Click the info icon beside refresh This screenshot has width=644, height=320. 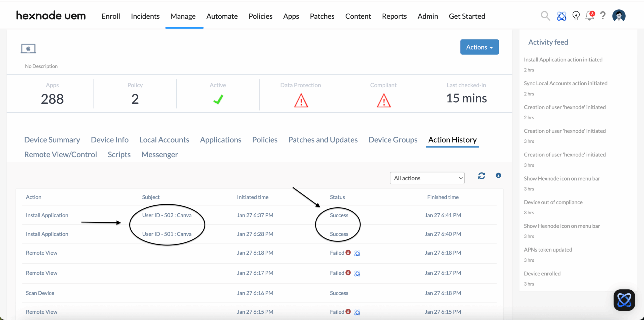point(498,175)
